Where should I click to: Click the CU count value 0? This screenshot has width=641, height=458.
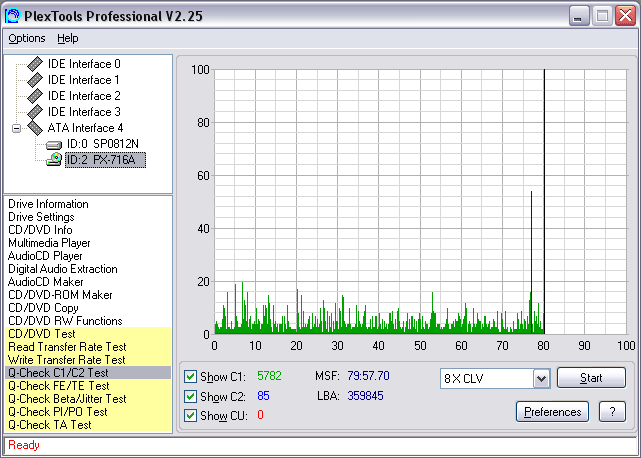pyautogui.click(x=260, y=415)
